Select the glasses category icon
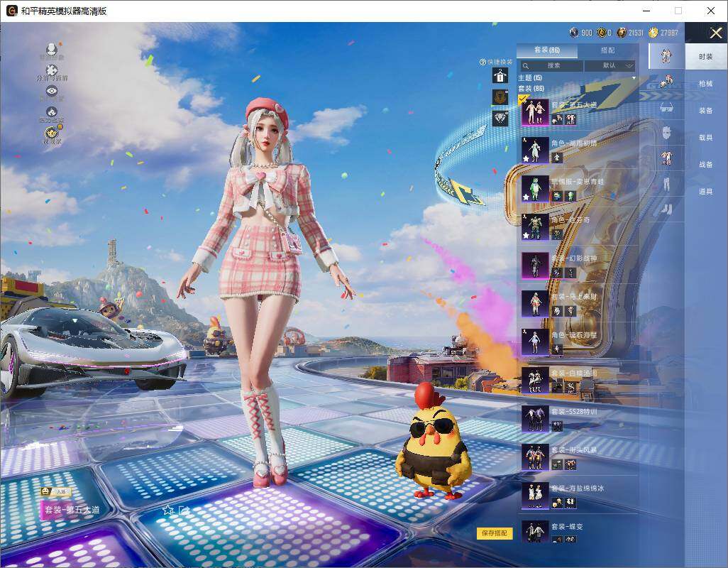Screen dimensions: 728x568 [x=666, y=108]
